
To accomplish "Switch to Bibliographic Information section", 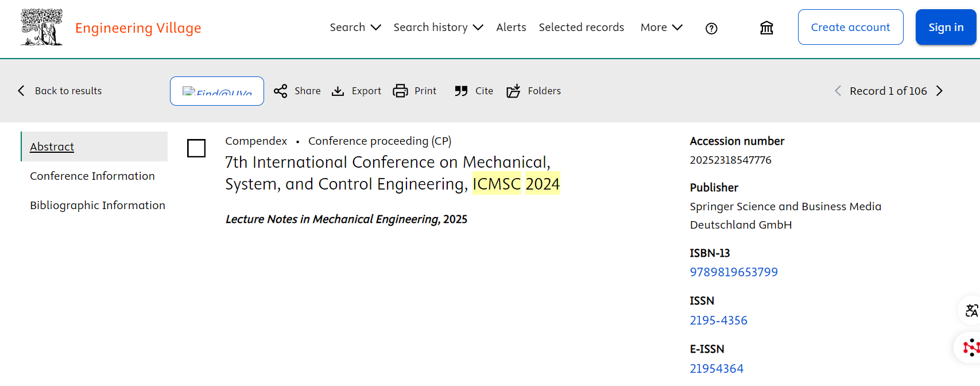I will coord(98,205).
